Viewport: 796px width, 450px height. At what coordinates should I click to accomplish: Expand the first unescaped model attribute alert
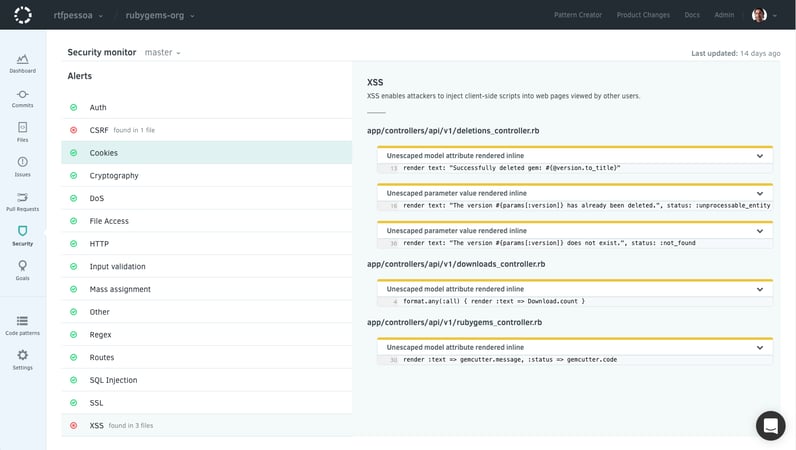click(x=760, y=156)
